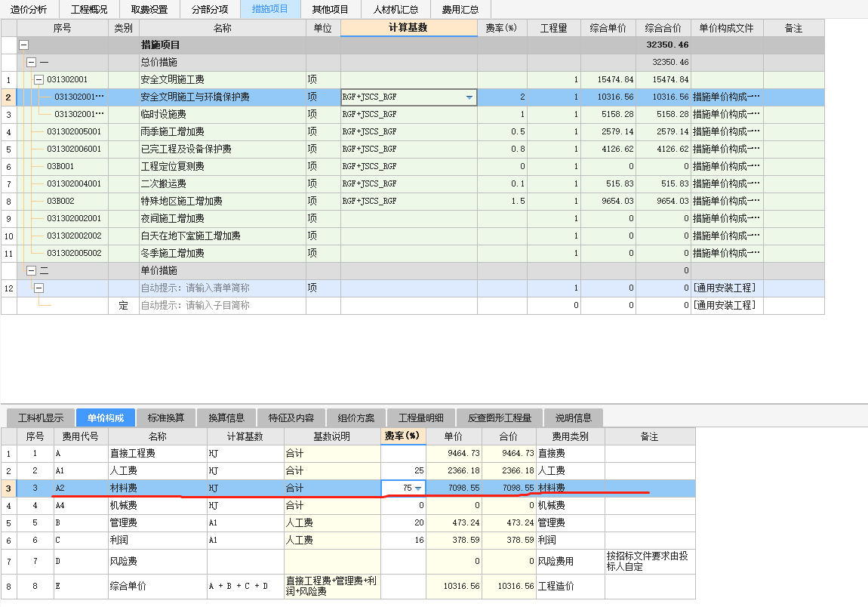Select the 管理费 row name cell
868x607 pixels.
click(157, 522)
